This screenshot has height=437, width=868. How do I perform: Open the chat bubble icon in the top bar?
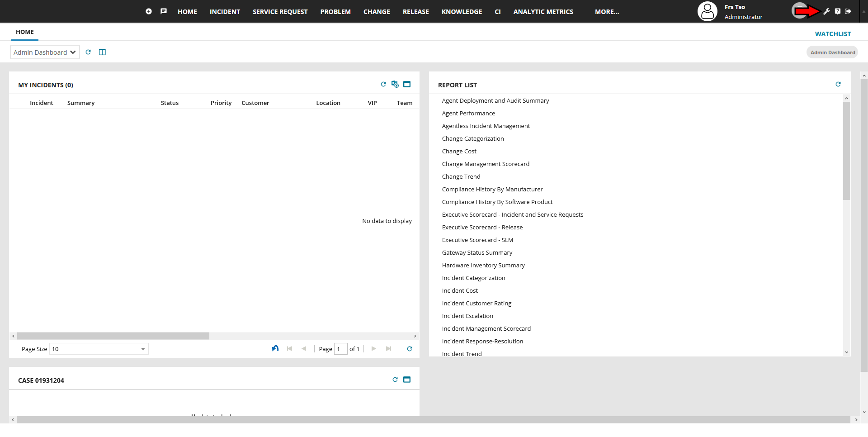[163, 11]
